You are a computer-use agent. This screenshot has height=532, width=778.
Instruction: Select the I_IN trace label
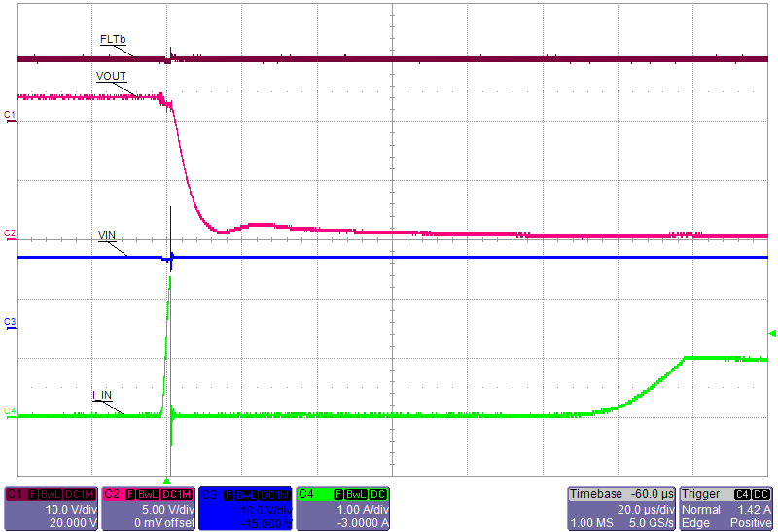point(102,395)
